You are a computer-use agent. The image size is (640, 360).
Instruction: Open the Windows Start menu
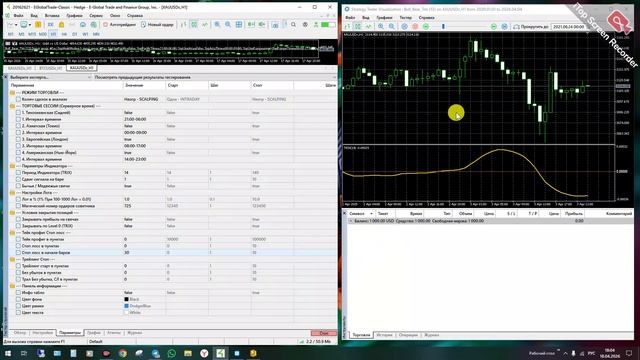click(7, 353)
